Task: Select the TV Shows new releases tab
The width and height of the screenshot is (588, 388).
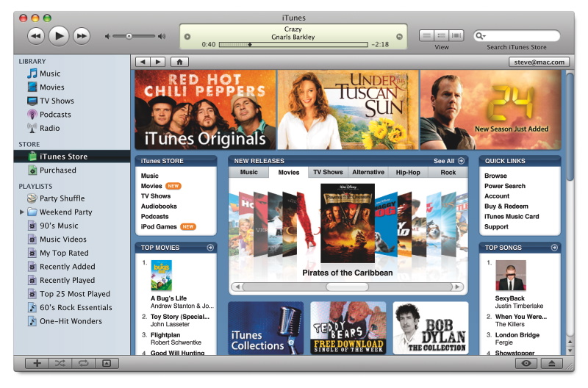Action: (328, 173)
